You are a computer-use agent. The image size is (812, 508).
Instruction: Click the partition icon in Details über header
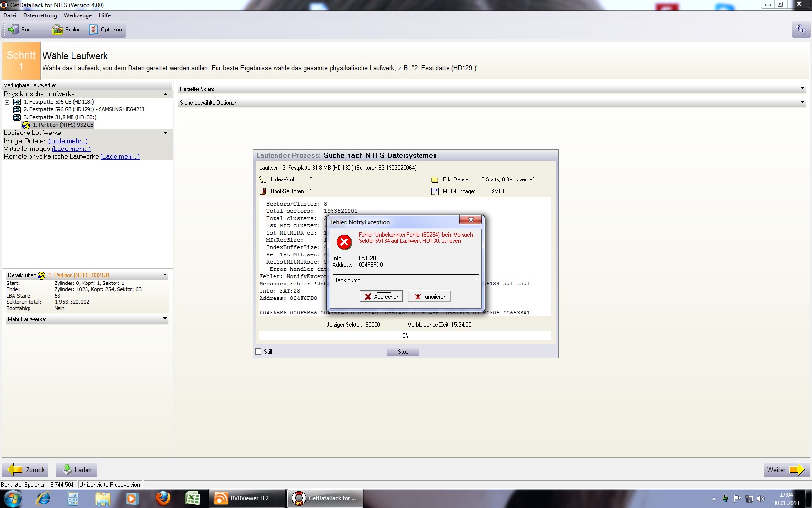tap(42, 275)
